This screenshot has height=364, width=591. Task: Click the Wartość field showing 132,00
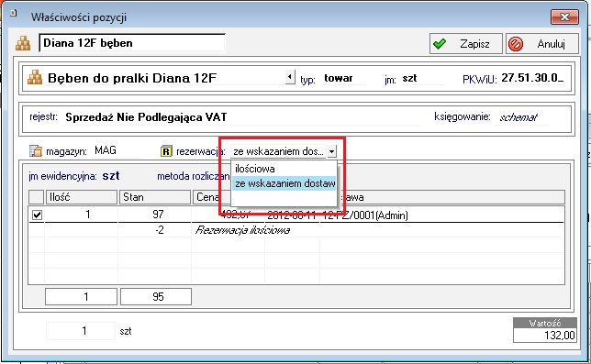544,335
